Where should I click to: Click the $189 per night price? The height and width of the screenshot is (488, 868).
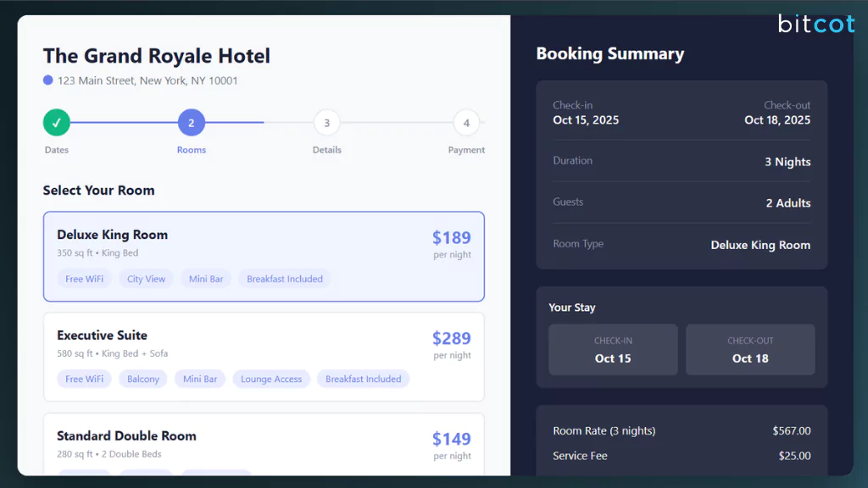(451, 238)
